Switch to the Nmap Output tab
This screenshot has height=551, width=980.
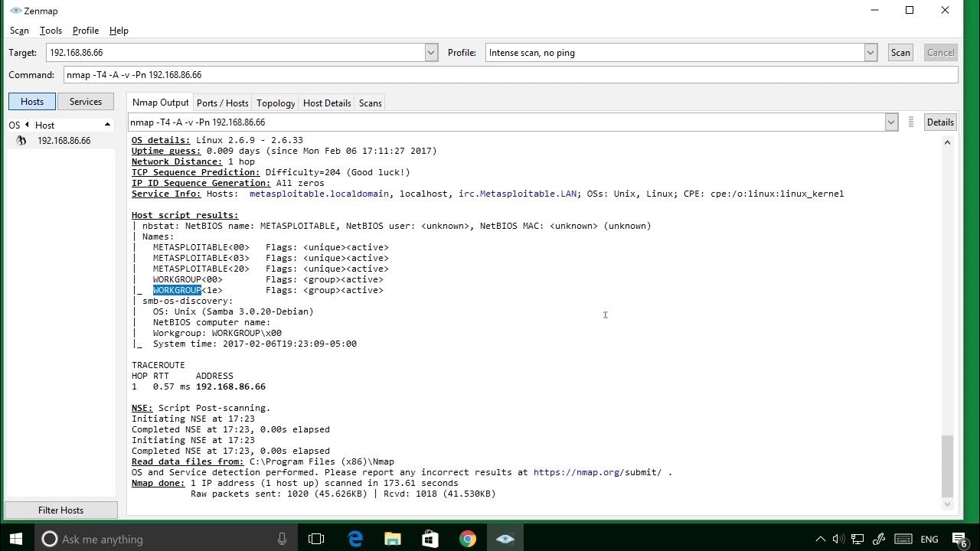tap(160, 103)
